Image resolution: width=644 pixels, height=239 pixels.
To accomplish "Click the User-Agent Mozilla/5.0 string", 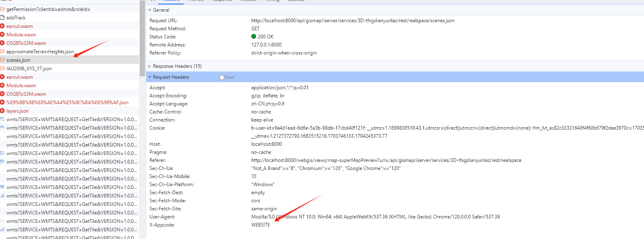I will click(375, 217).
